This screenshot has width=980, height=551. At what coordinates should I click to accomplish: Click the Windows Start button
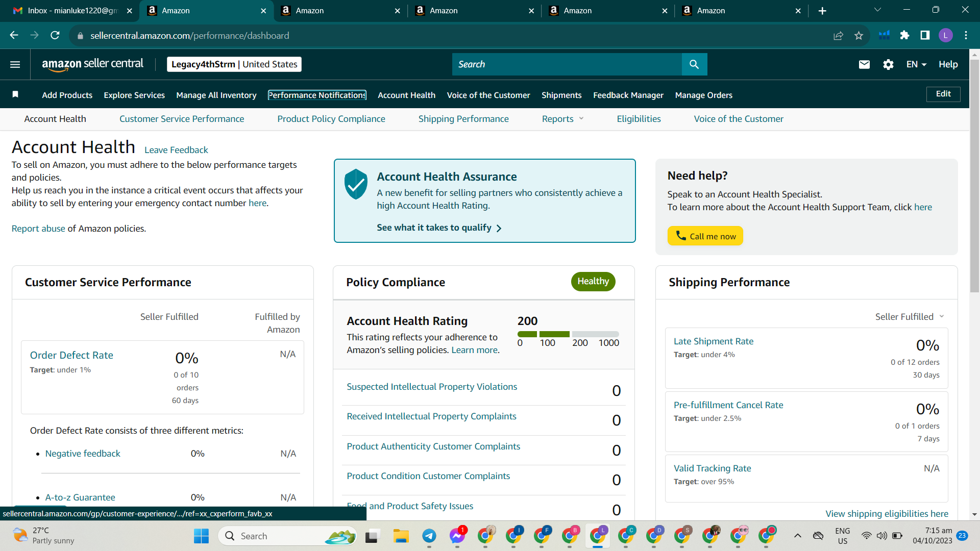click(x=201, y=536)
